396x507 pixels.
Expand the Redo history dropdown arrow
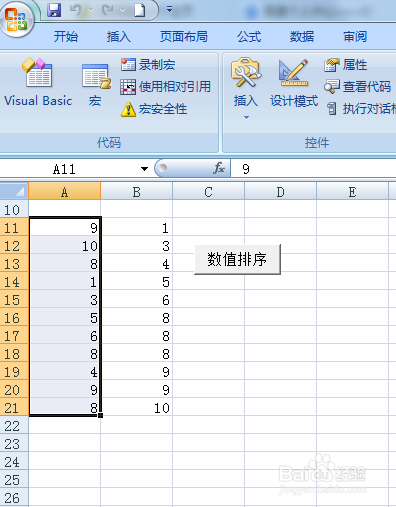point(122,10)
